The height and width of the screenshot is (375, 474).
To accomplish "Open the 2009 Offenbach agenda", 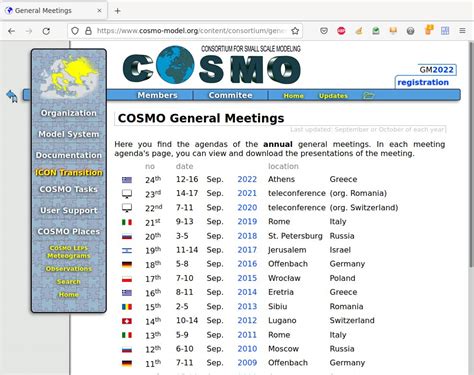I will [x=247, y=363].
